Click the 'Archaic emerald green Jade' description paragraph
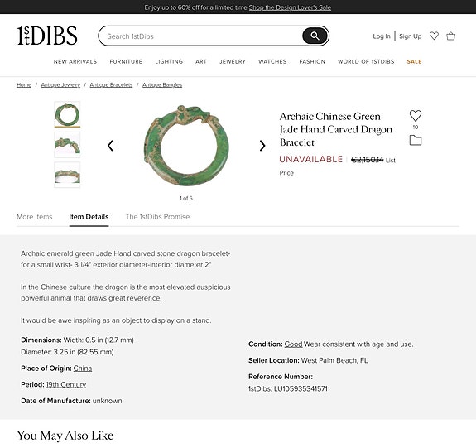The height and width of the screenshot is (448, 476). click(x=125, y=259)
